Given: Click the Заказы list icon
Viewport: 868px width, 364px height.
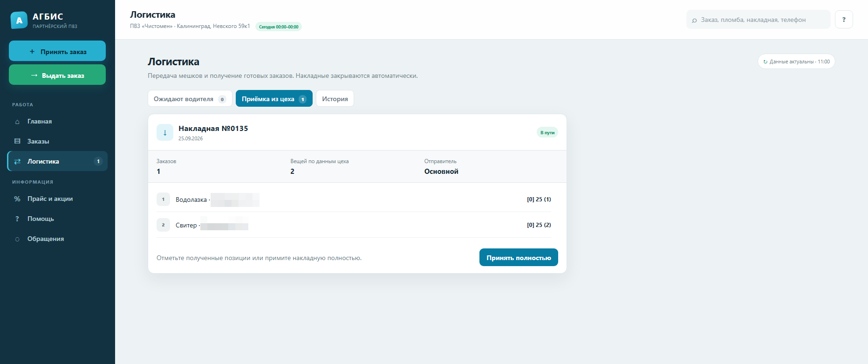Looking at the screenshot, I should [x=17, y=141].
